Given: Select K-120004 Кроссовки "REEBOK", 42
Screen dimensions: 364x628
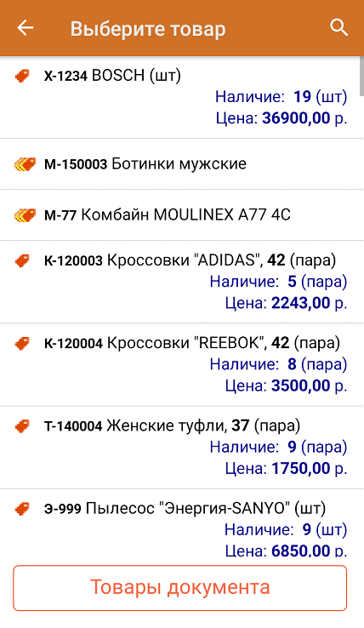Looking at the screenshot, I should click(181, 364).
